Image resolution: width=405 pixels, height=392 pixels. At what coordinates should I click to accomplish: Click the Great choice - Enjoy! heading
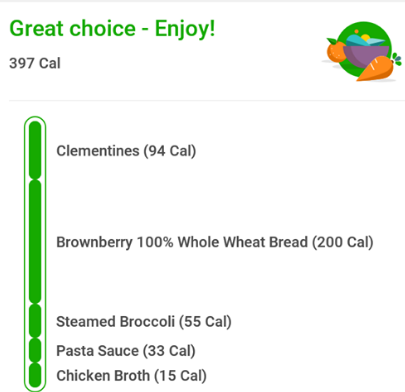pos(112,29)
